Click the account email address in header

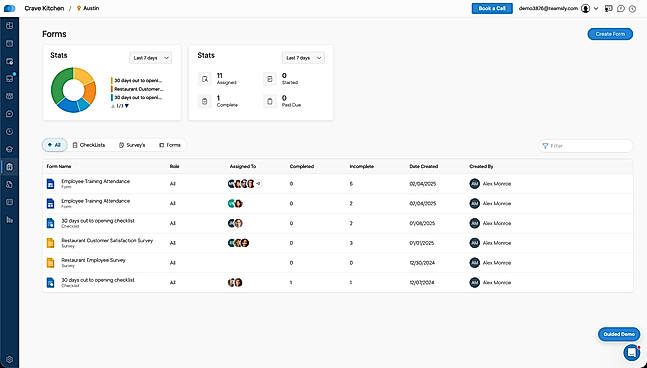tap(548, 8)
